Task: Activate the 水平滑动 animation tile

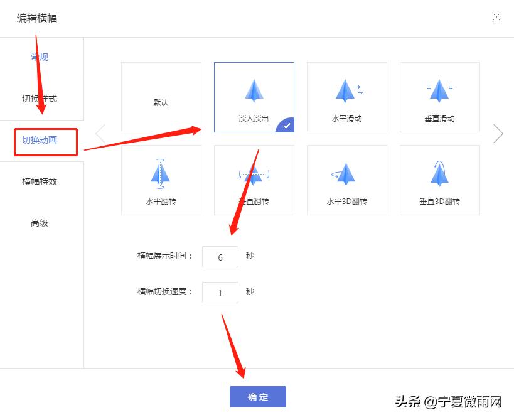Action: pos(346,97)
